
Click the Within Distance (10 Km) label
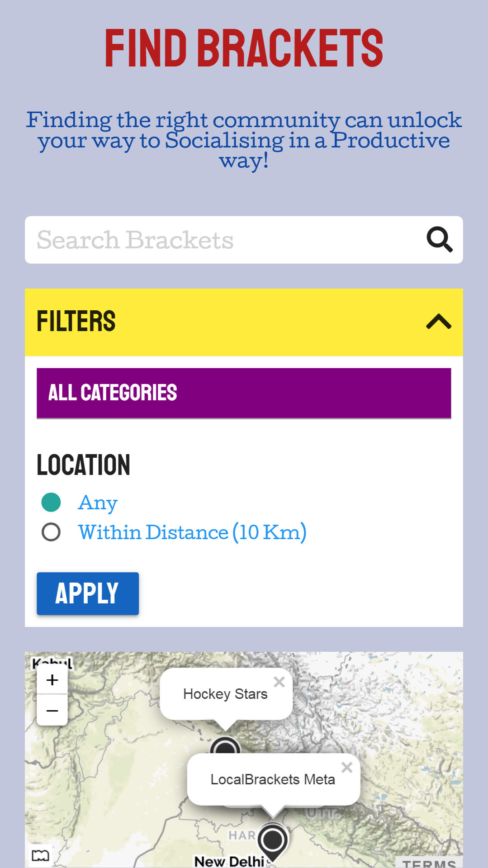coord(192,532)
